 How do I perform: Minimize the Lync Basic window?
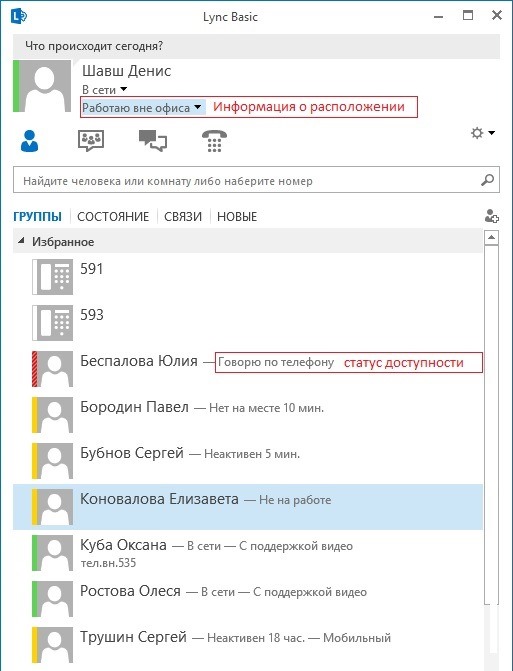439,17
